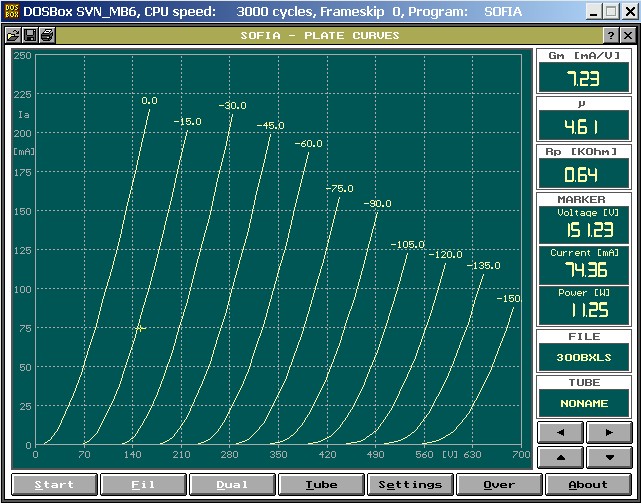
Task: Close the SOFIA plate curves panel
Action: tap(626, 35)
